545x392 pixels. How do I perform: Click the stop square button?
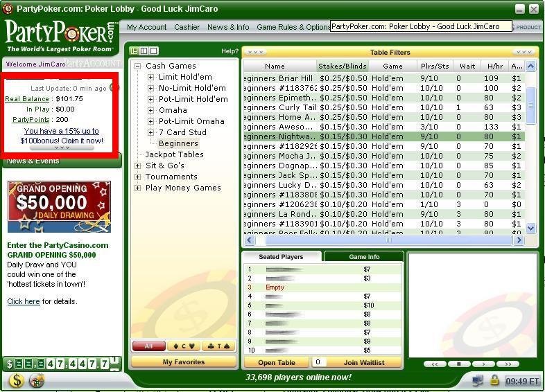tap(459, 364)
